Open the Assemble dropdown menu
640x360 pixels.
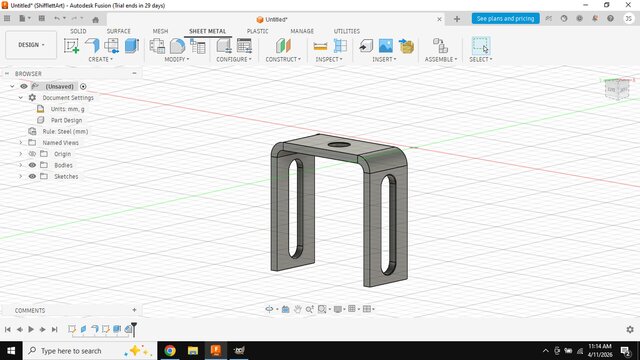click(x=441, y=59)
